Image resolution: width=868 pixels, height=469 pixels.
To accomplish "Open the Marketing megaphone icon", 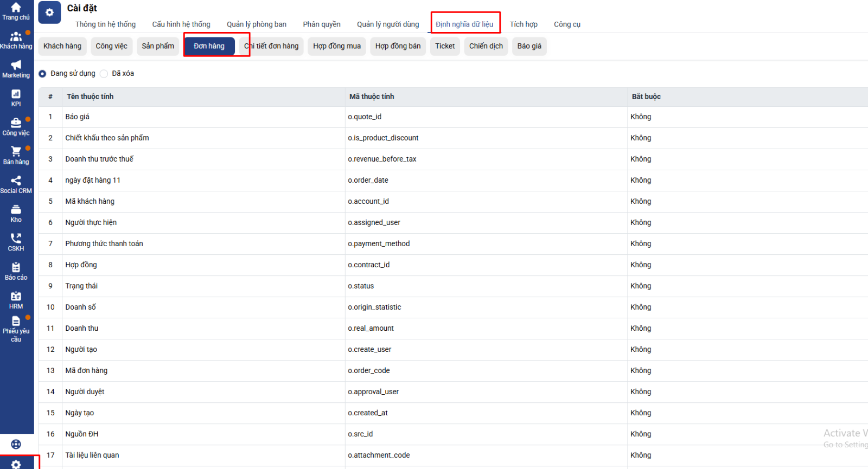I will 16,69.
